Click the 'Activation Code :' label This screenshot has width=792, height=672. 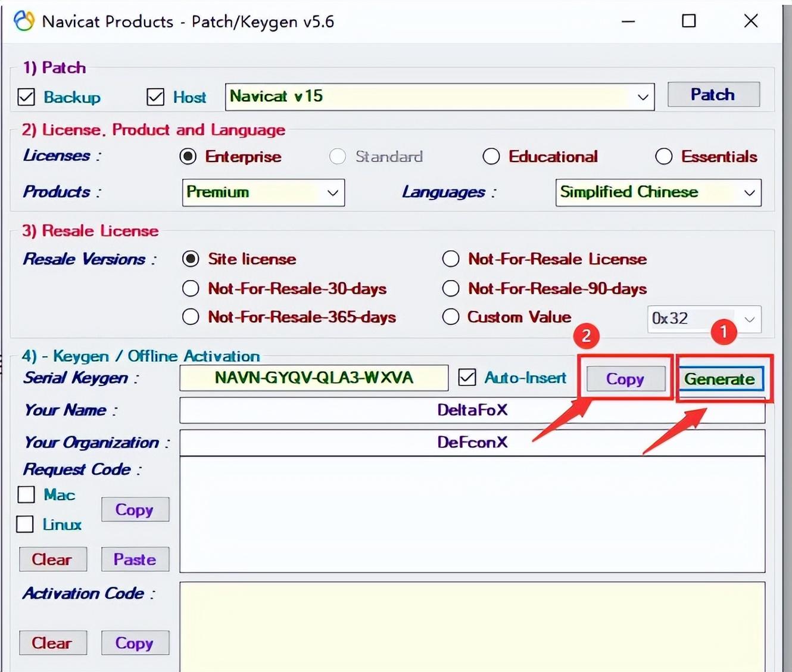(89, 593)
